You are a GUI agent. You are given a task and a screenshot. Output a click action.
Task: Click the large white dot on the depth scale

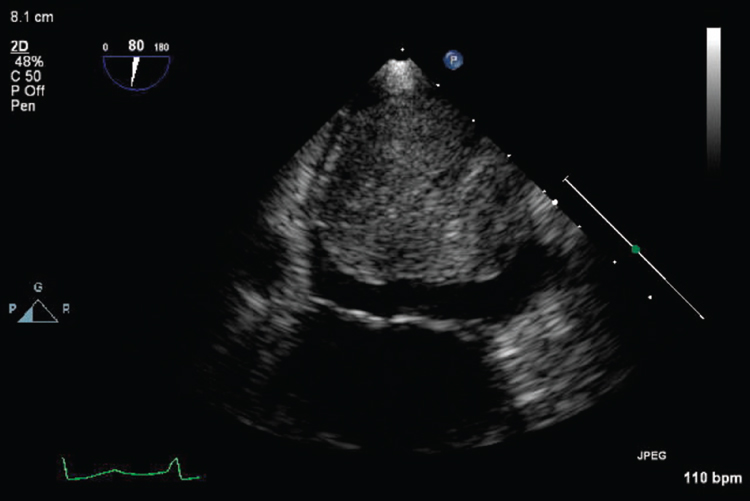(x=554, y=202)
